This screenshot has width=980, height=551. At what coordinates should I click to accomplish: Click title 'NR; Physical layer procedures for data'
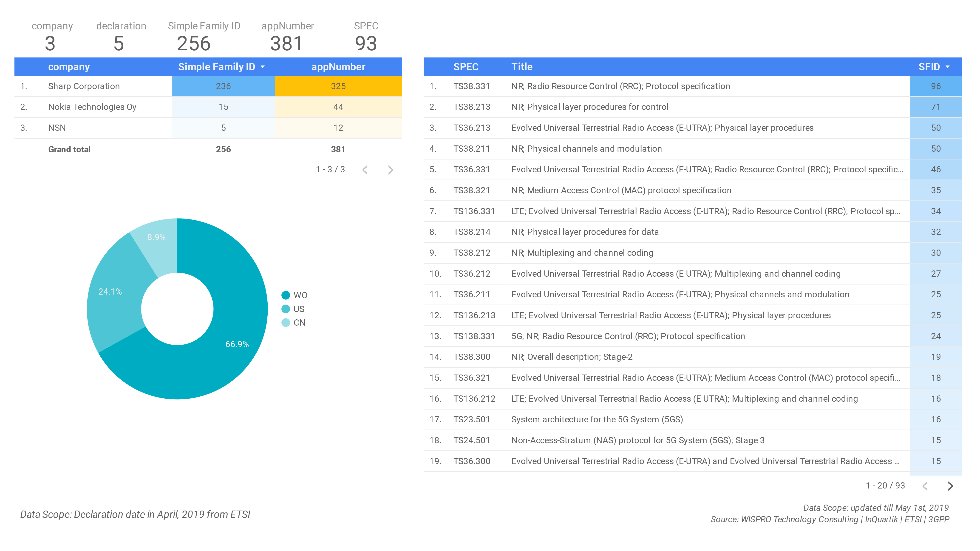(585, 232)
